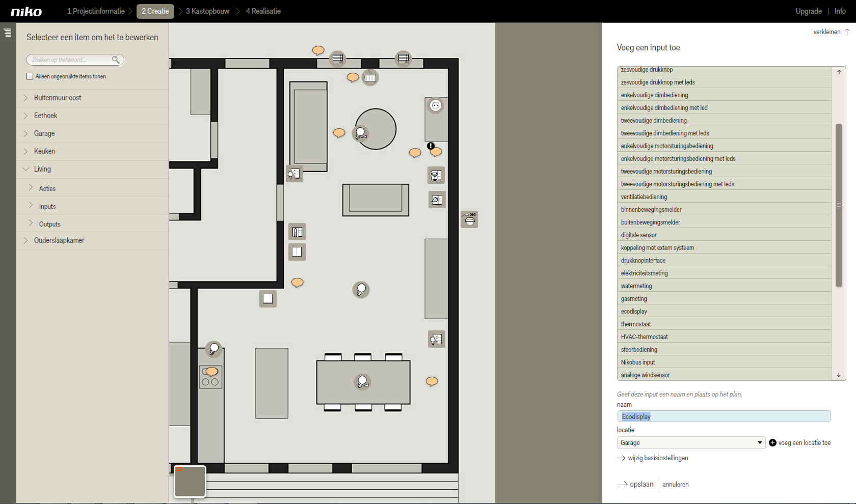Click the down arrow of the input list
Screen dimensions: 856x504
[x=839, y=375]
